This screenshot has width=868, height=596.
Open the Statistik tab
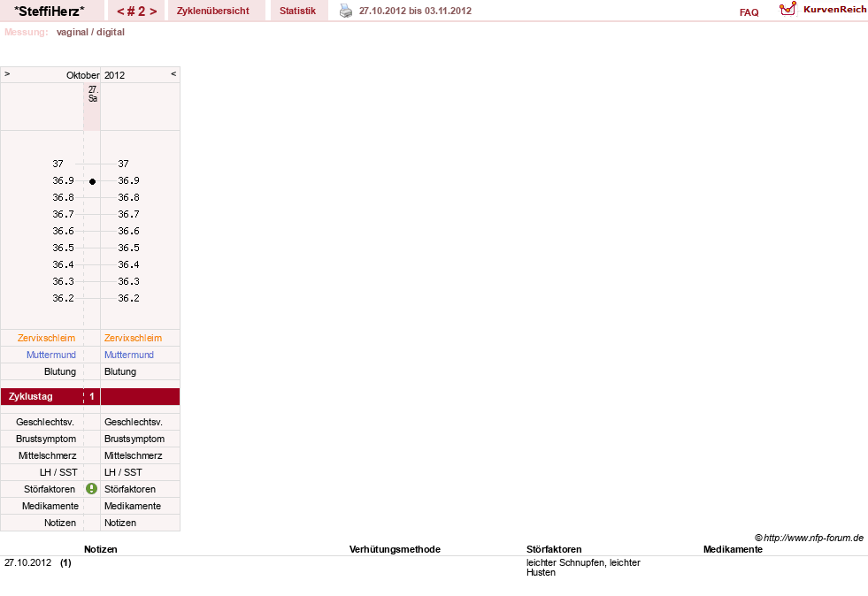click(x=298, y=11)
